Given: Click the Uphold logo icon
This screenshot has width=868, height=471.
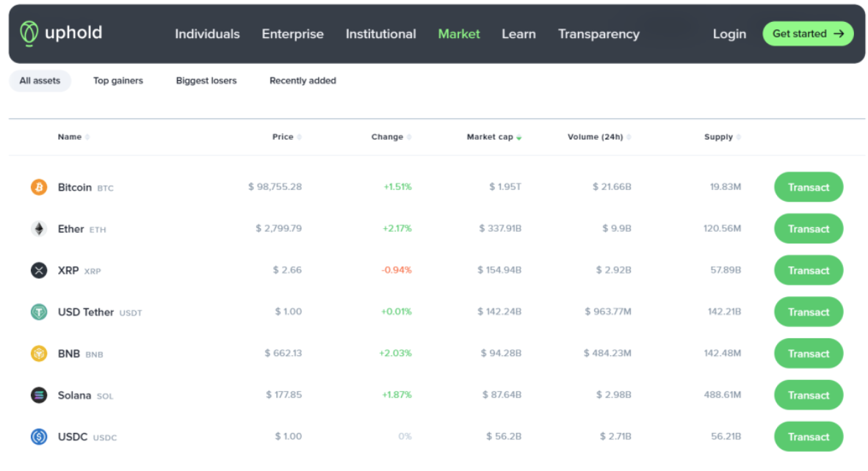Looking at the screenshot, I should coord(29,33).
